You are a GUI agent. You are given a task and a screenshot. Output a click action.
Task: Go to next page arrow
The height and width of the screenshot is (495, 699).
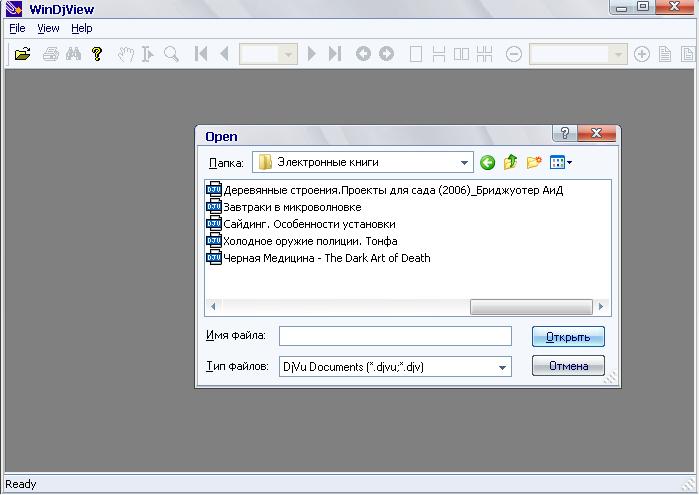tap(312, 54)
